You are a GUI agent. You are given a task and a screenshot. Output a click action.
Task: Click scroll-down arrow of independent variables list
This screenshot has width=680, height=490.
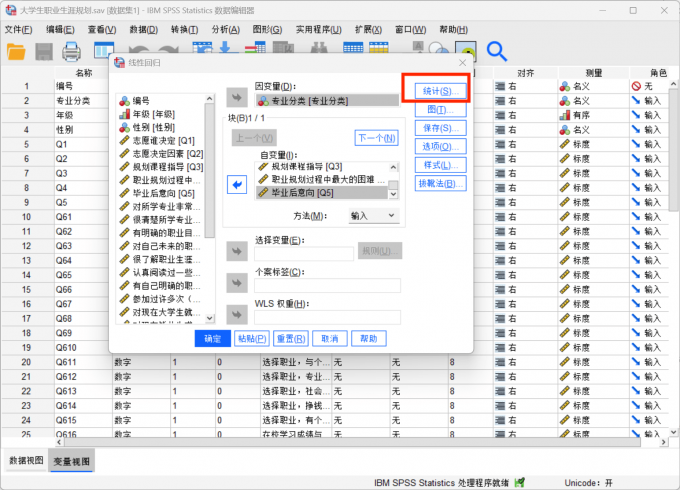point(393,194)
